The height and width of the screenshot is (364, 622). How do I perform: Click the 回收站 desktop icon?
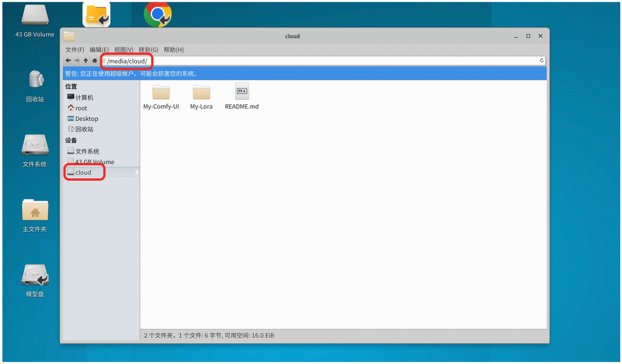35,85
